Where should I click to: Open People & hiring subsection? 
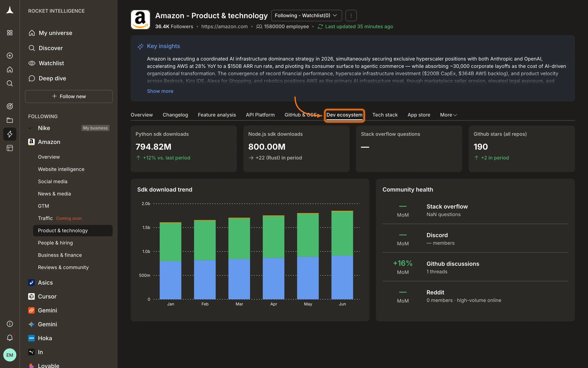click(x=55, y=243)
